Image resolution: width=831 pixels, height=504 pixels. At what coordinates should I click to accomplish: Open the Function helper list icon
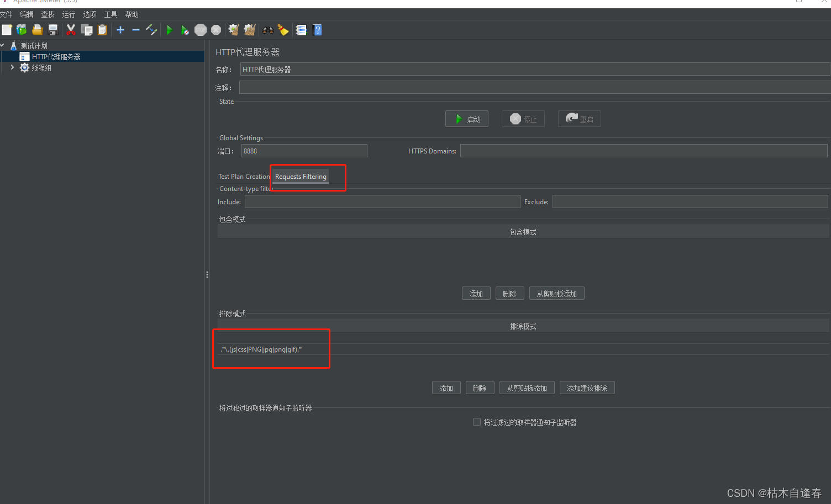tap(301, 30)
